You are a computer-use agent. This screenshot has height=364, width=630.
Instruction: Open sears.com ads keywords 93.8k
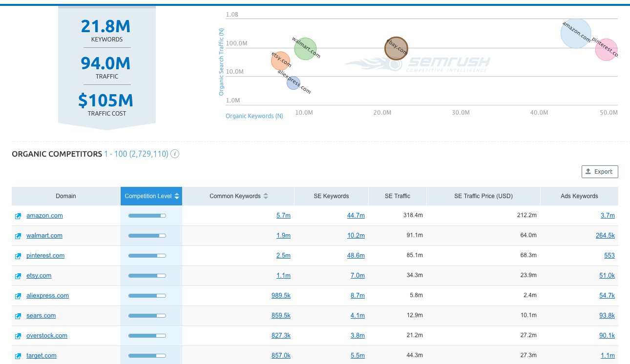(607, 316)
